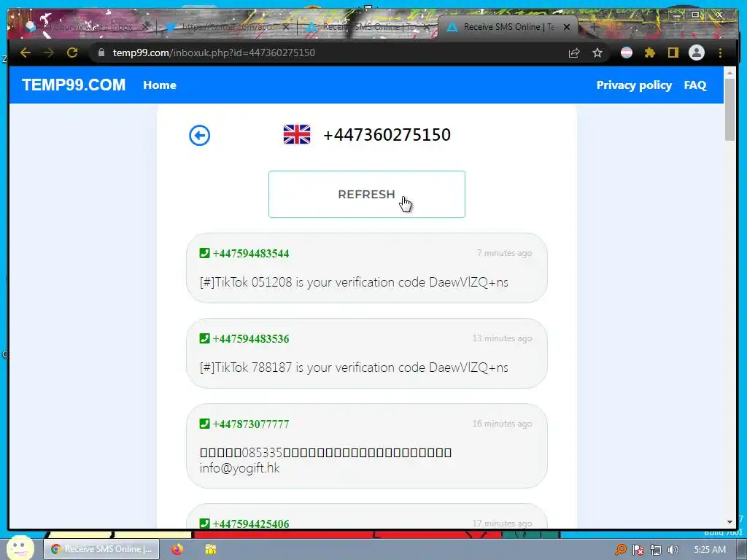The image size is (747, 560).
Task: Click the info@yogift.hk message text
Action: tap(239, 468)
